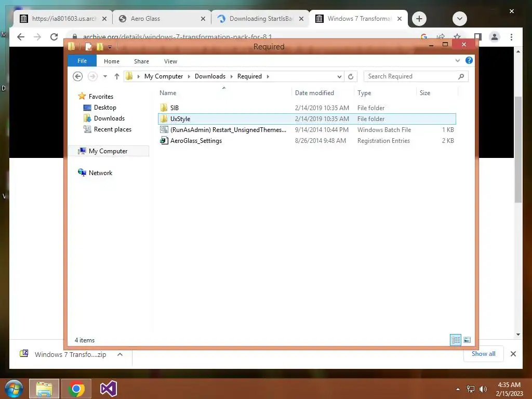Open a new Chrome tab
The image size is (532, 399).
[419, 19]
